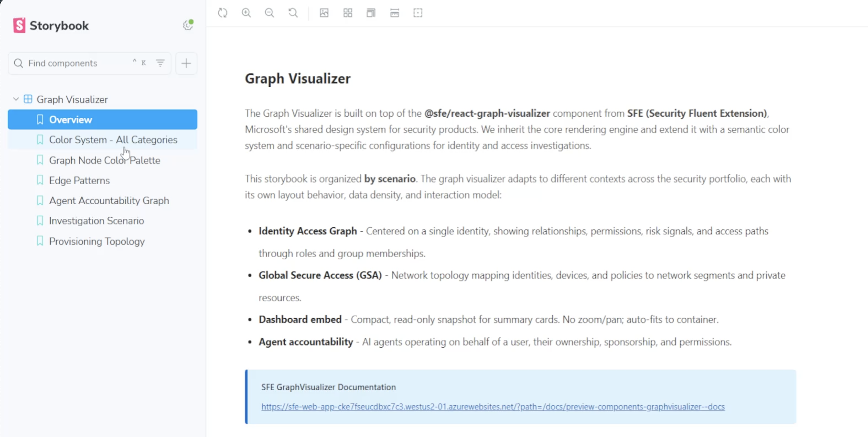This screenshot has height=437, width=868.
Task: Click into the Find components search field
Action: [89, 63]
